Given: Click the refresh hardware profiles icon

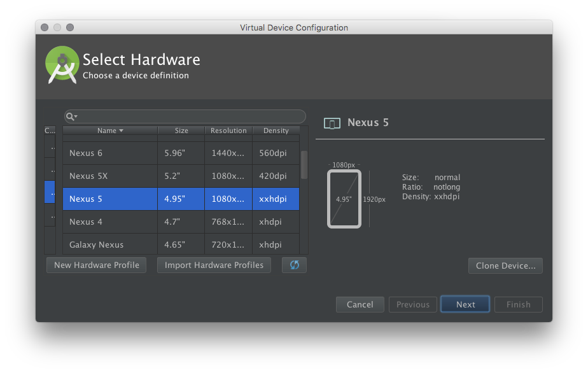Looking at the screenshot, I should (294, 265).
